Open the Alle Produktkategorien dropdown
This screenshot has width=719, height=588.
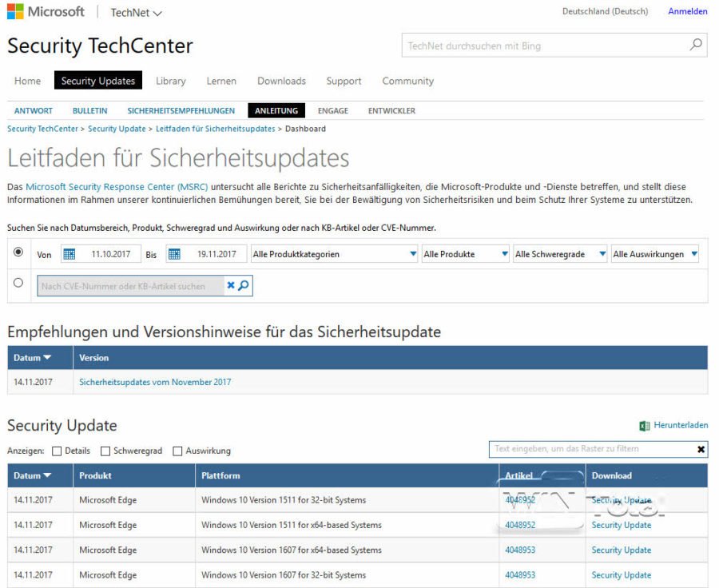pos(412,253)
